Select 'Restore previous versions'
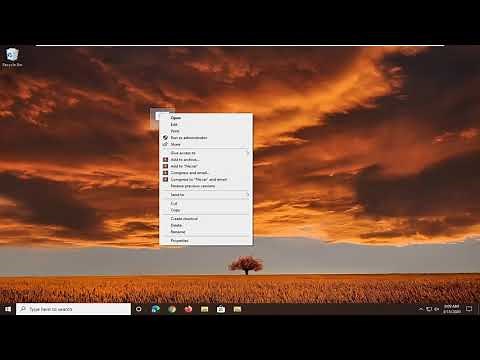 (x=206, y=186)
